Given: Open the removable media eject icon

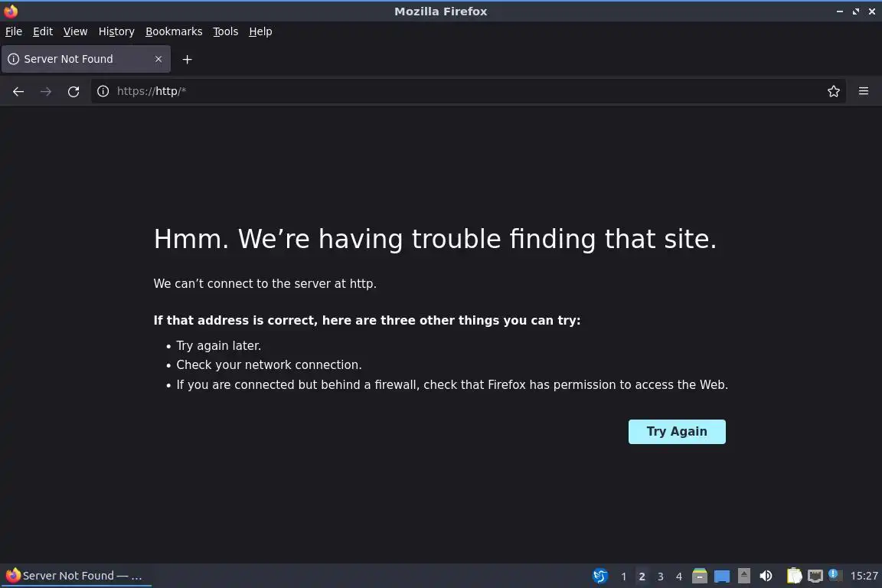Looking at the screenshot, I should point(744,576).
